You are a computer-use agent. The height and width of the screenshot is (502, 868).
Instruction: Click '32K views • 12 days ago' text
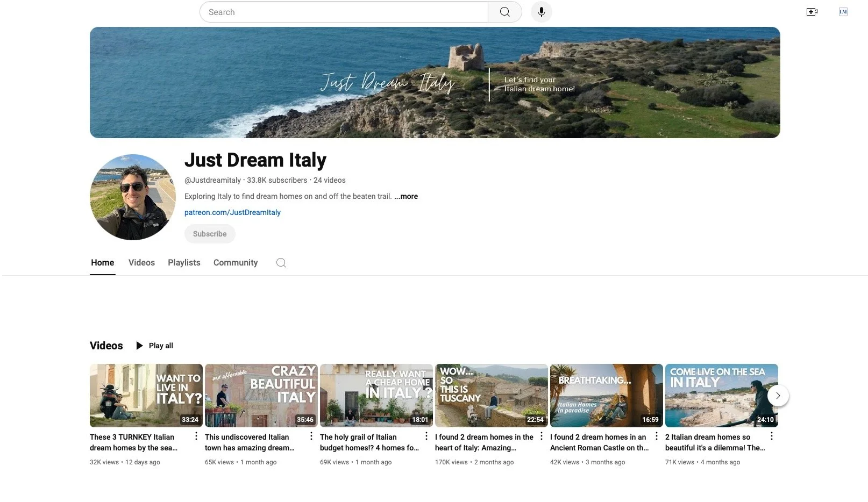(125, 462)
